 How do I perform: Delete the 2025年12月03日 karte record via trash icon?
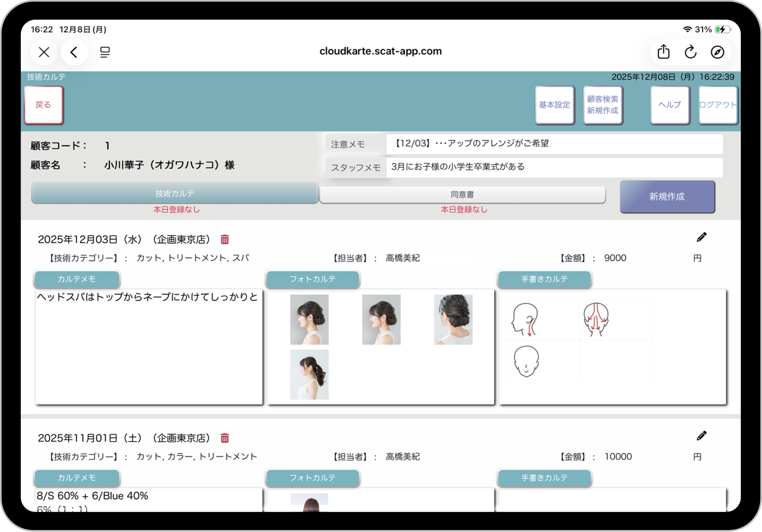coord(225,239)
